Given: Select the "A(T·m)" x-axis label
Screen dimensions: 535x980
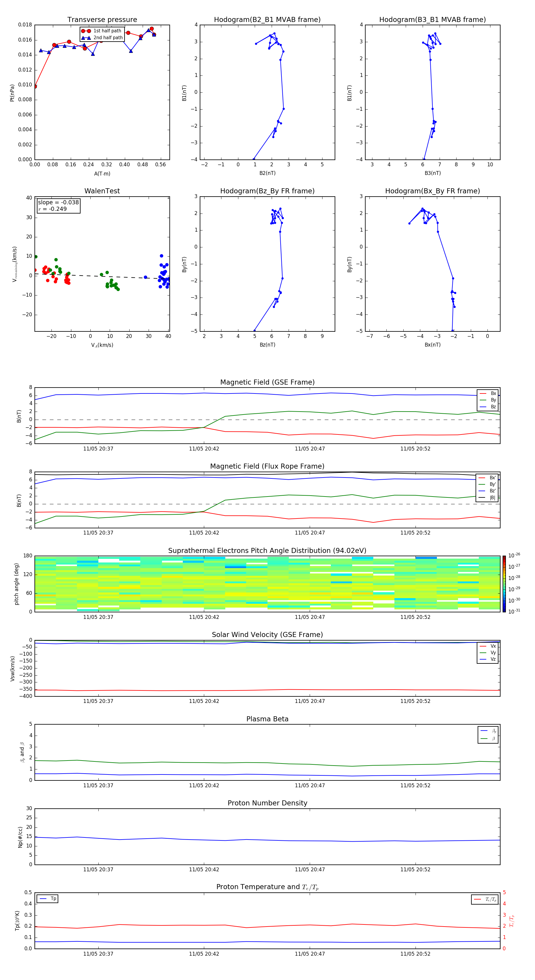Looking at the screenshot, I should (x=102, y=174).
